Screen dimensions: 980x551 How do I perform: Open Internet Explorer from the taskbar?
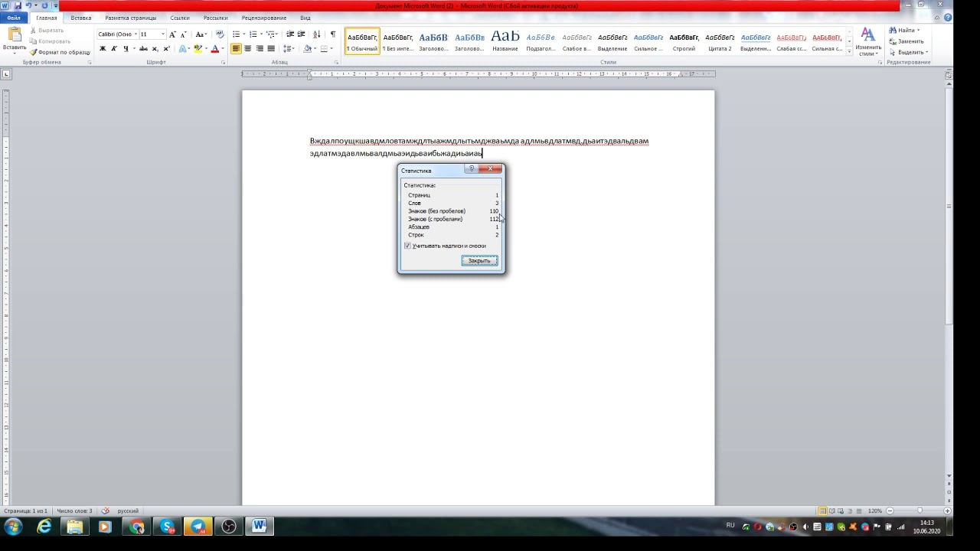click(x=44, y=527)
